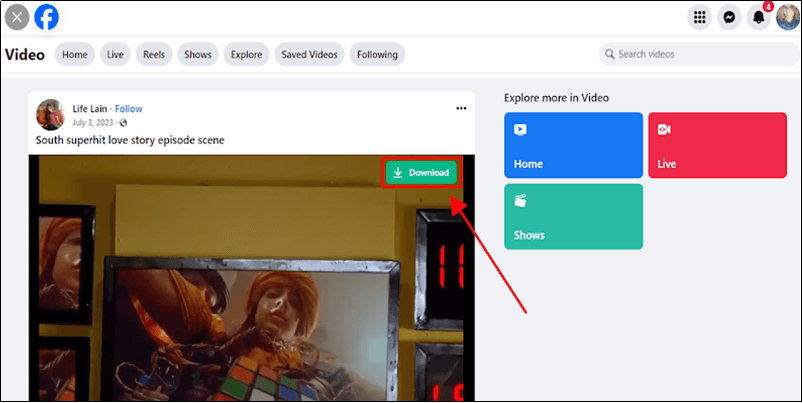Click the search magnifier icon
803x403 pixels.
pyautogui.click(x=609, y=54)
